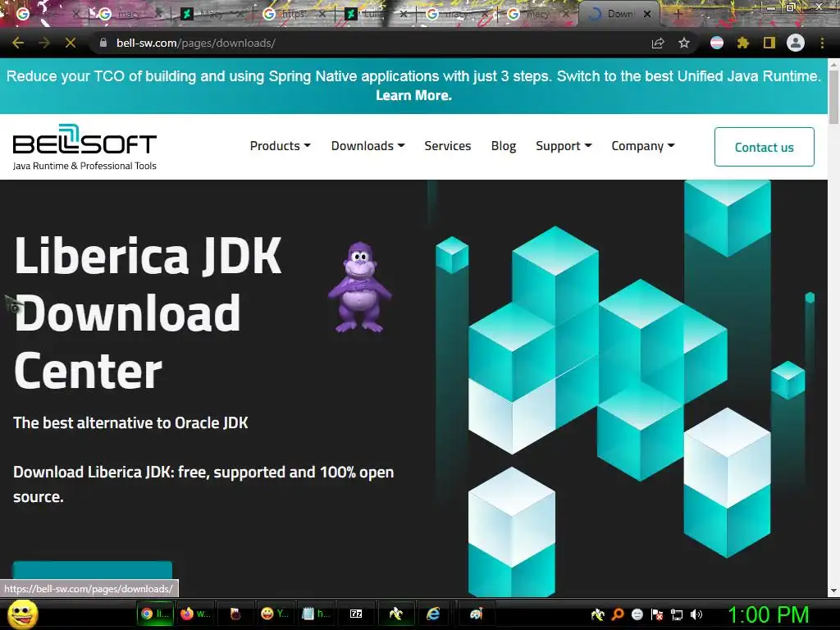Click the smiley face start button

point(23,614)
